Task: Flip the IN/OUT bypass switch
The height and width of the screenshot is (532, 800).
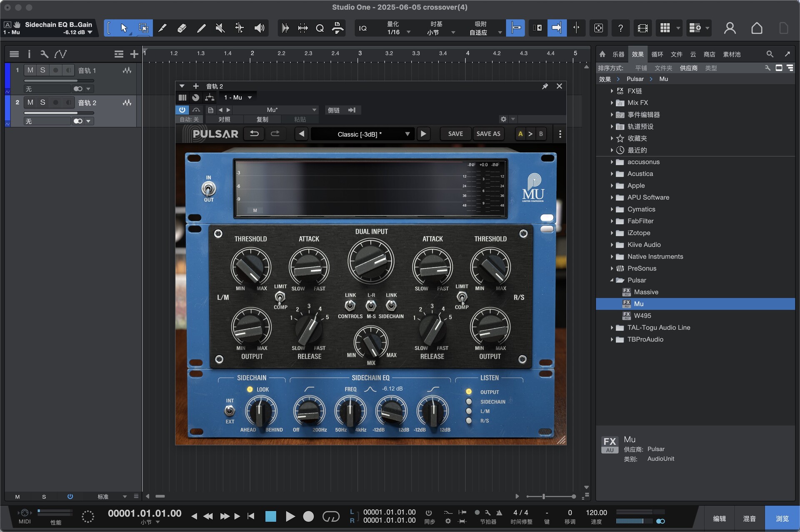Action: coord(208,189)
